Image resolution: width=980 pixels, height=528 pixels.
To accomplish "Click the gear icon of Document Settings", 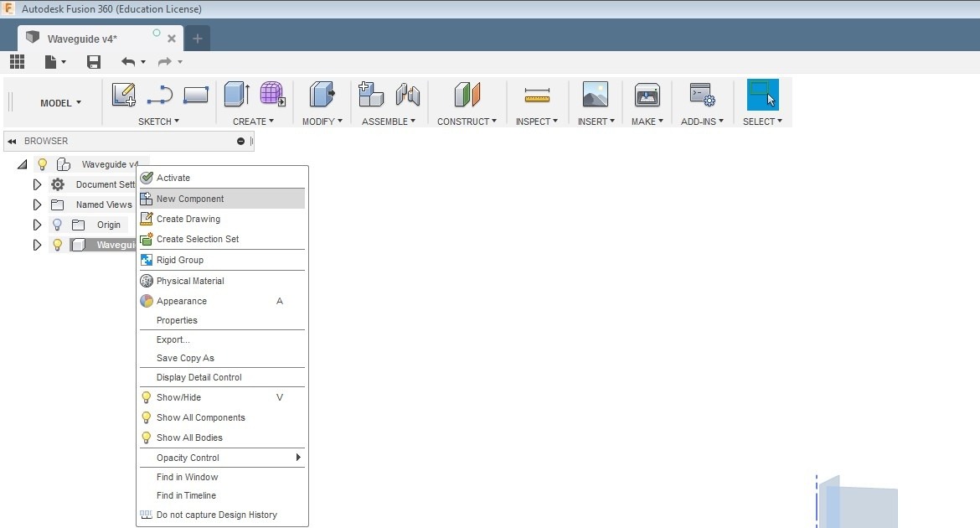I will 58,184.
